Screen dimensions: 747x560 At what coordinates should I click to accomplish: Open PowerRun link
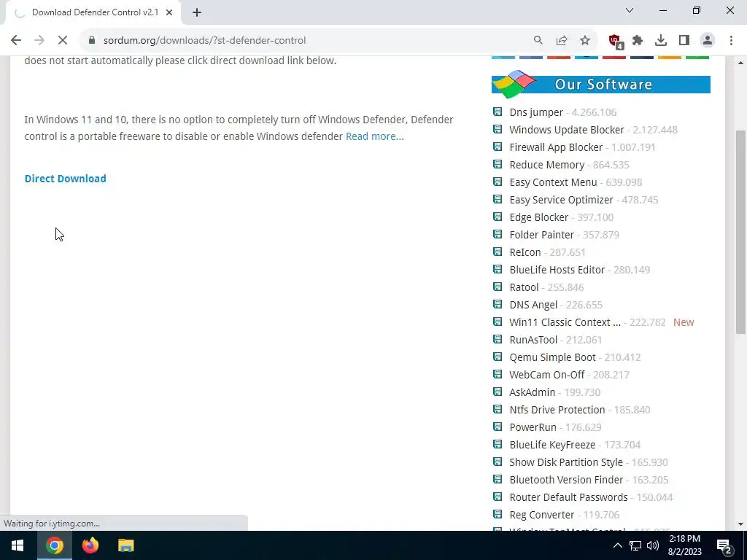533,427
